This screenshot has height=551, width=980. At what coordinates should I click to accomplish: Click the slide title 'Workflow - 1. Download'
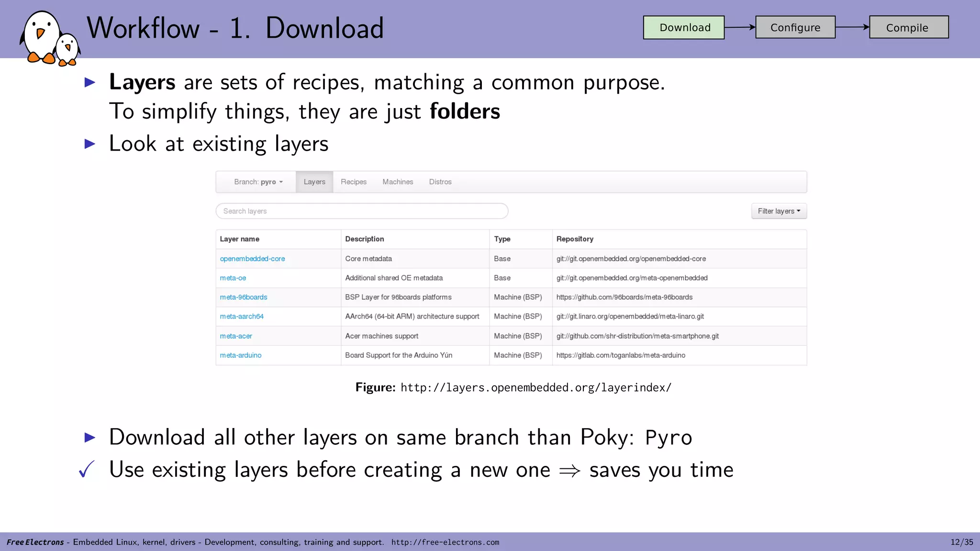pos(235,28)
